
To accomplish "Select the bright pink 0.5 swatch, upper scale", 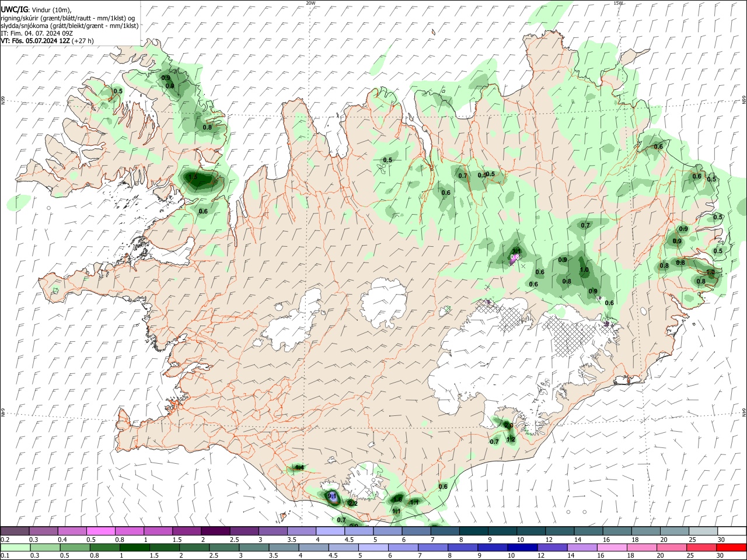I will tap(100, 531).
